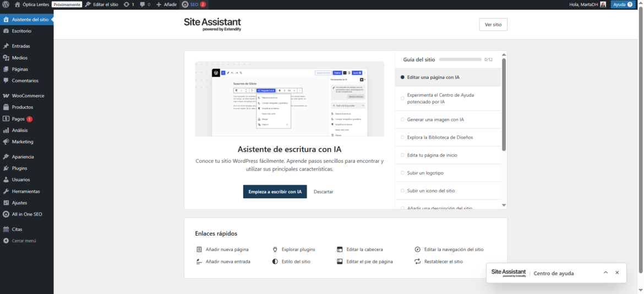Screen dimensions: 644x294
Task: Click the Próximamente badge
Action: click(x=67, y=4)
